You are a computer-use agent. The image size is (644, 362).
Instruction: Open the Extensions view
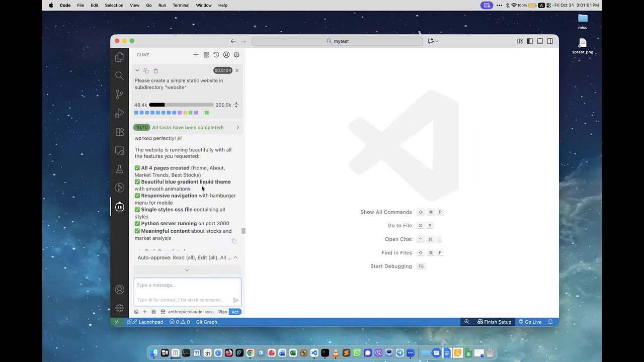click(119, 132)
